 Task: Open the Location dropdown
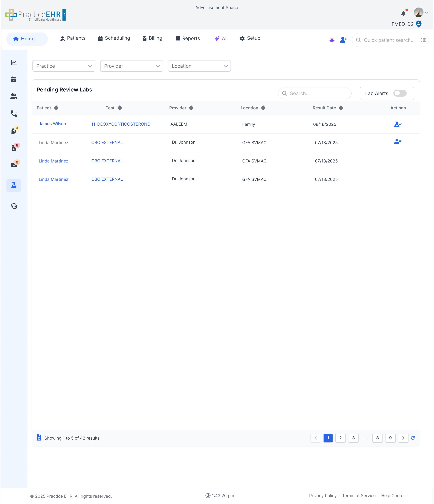199,66
